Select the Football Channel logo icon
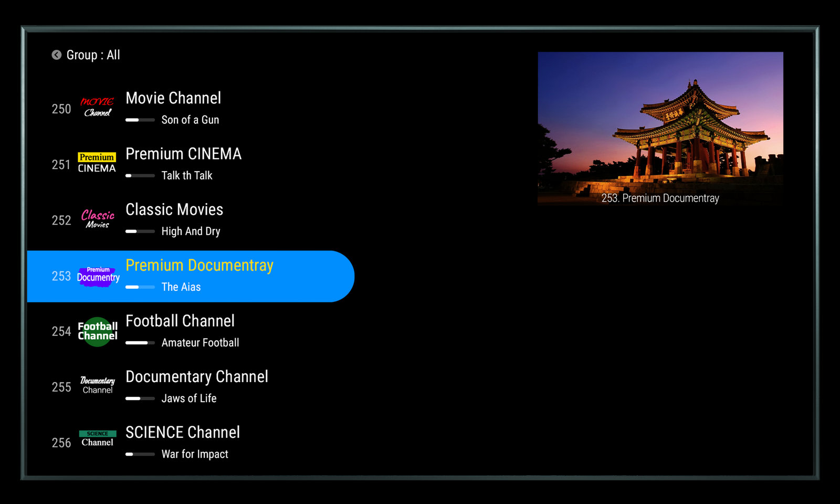This screenshot has width=840, height=504. pos(98,331)
